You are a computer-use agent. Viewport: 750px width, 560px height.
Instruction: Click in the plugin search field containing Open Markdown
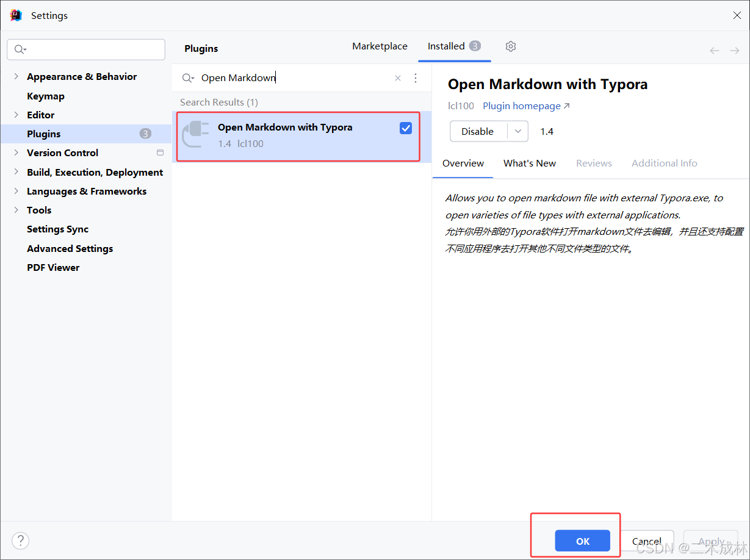tap(296, 78)
